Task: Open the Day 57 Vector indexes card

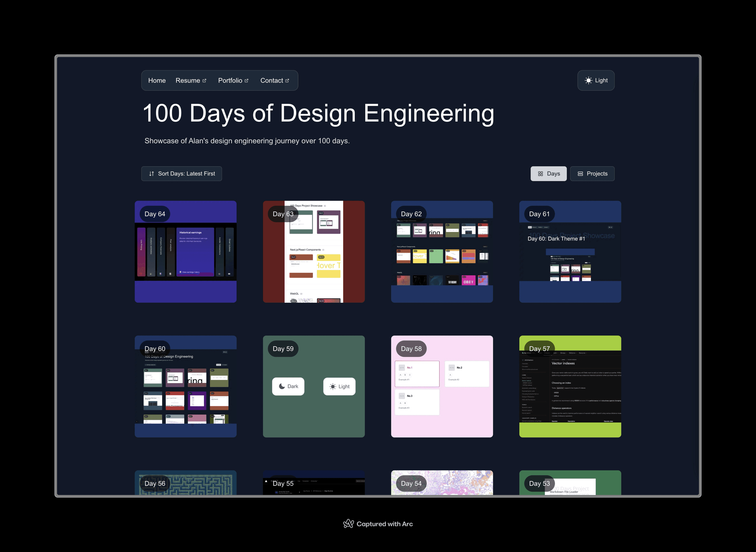Action: pos(570,387)
